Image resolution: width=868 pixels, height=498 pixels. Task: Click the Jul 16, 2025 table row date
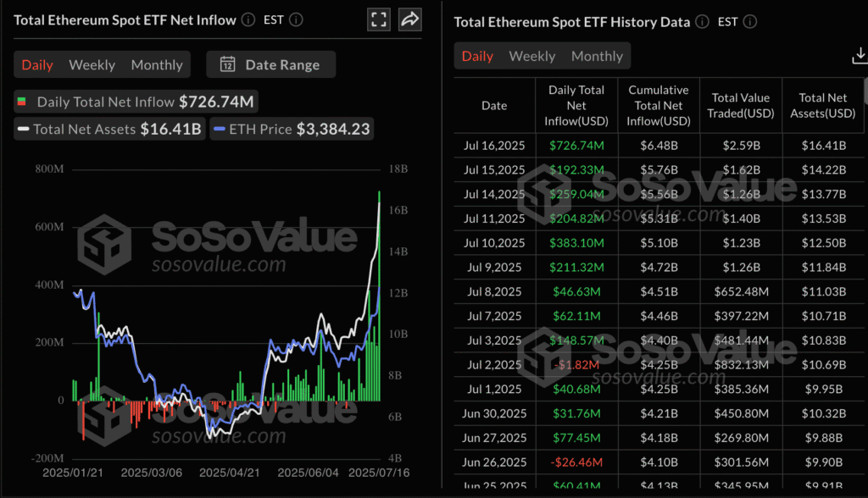coord(494,145)
